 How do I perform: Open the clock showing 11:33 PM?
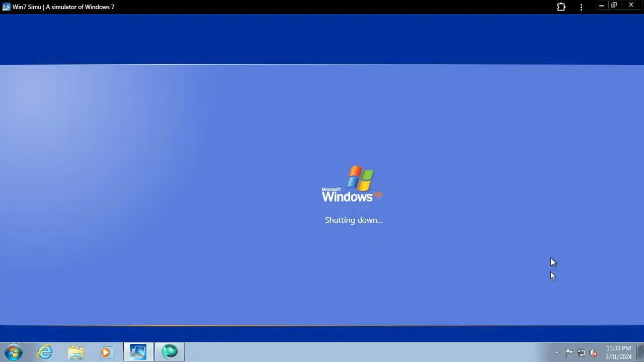coord(618,352)
